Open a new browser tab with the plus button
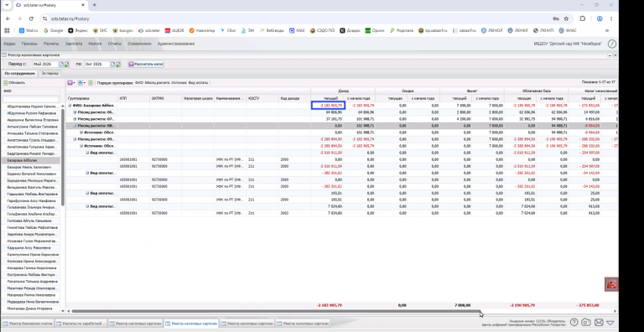The height and width of the screenshot is (332, 644). click(x=95, y=5)
